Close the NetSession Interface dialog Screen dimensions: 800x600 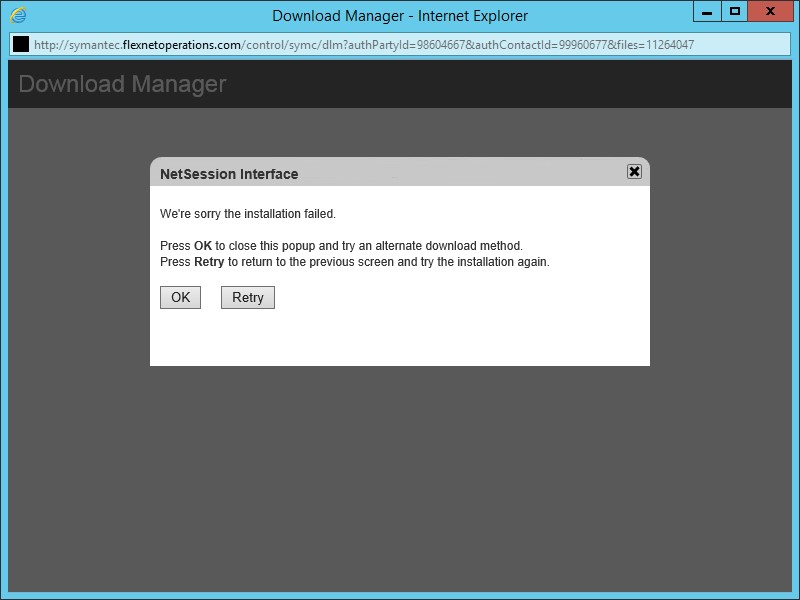coord(634,172)
